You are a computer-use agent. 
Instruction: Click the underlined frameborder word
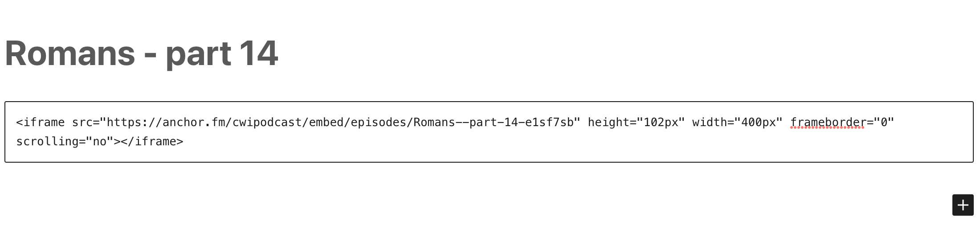pyautogui.click(x=828, y=123)
